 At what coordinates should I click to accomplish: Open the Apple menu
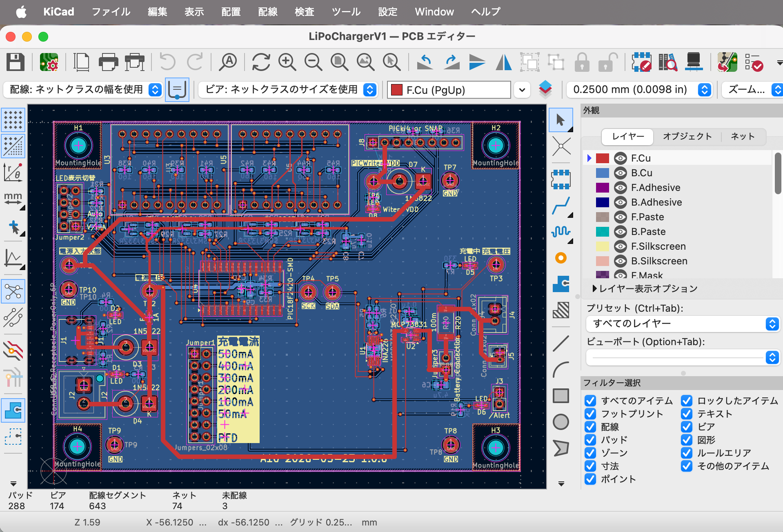(x=21, y=12)
